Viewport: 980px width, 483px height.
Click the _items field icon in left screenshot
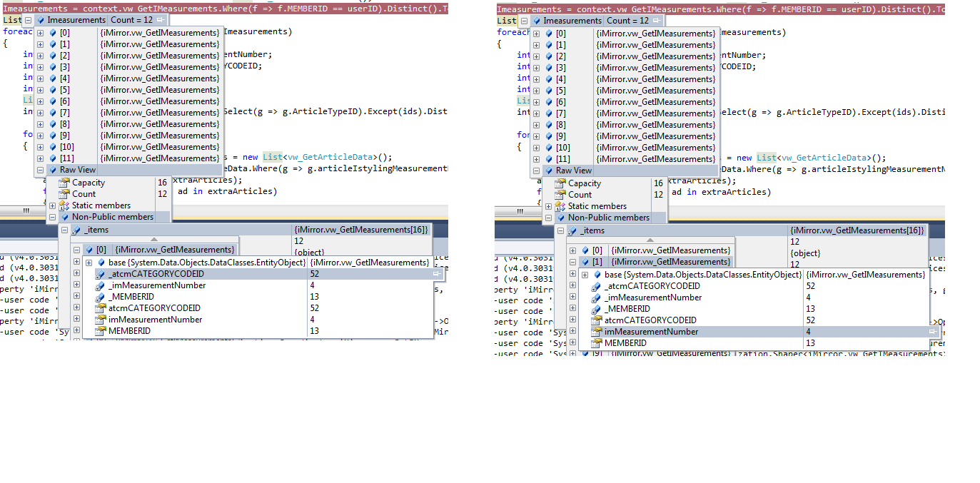[x=76, y=230]
